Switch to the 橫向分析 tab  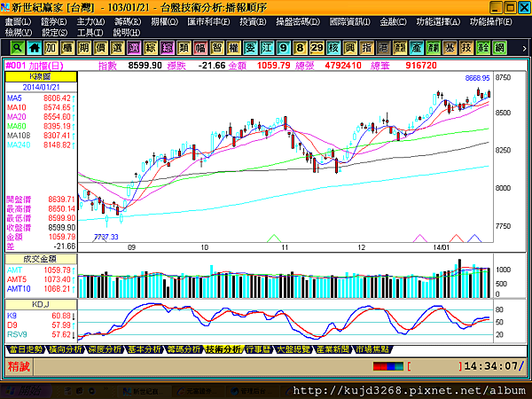click(x=65, y=349)
